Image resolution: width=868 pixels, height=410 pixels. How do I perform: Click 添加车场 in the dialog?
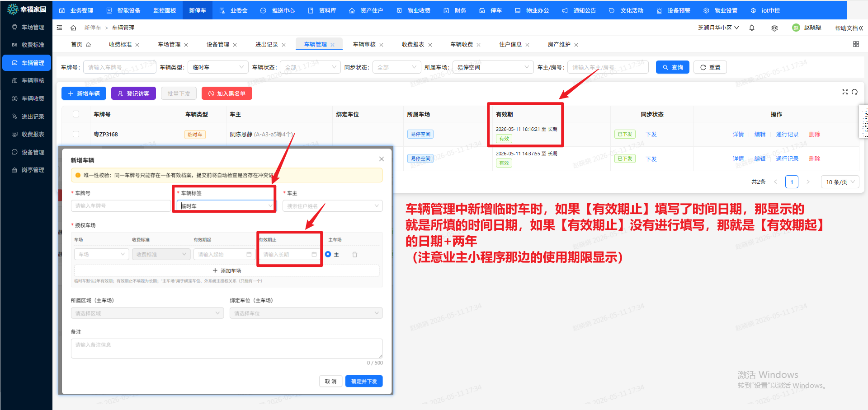click(226, 270)
